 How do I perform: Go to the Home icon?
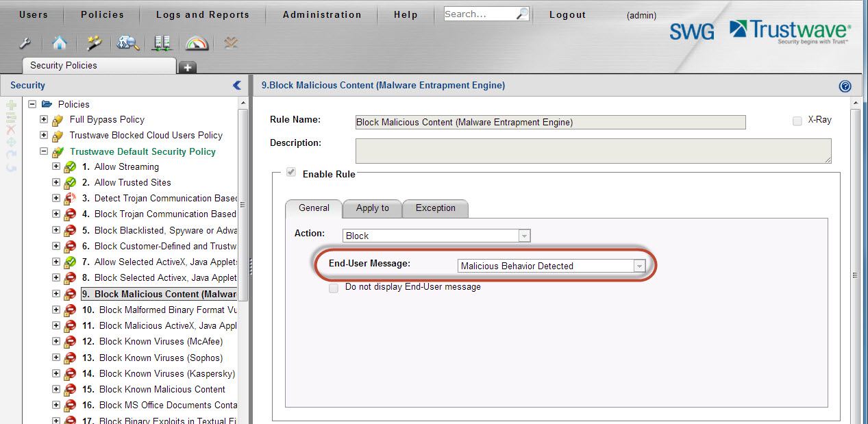60,43
